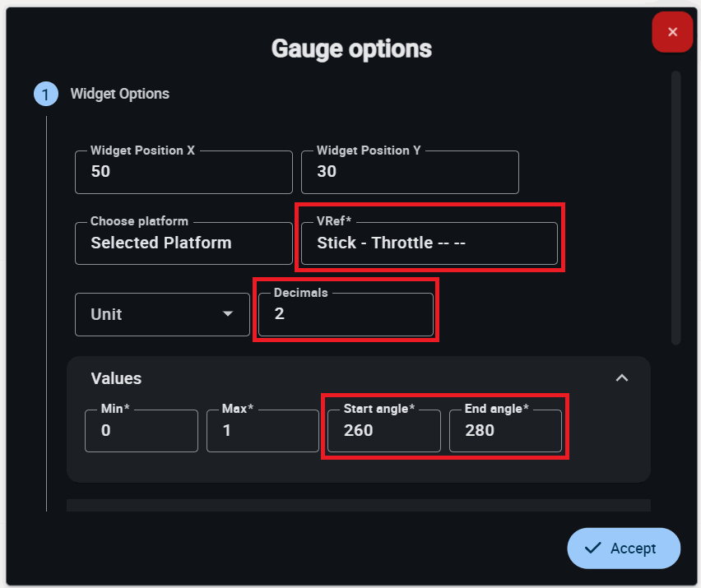This screenshot has width=701, height=588.
Task: Click the Values section header
Action: [x=116, y=378]
